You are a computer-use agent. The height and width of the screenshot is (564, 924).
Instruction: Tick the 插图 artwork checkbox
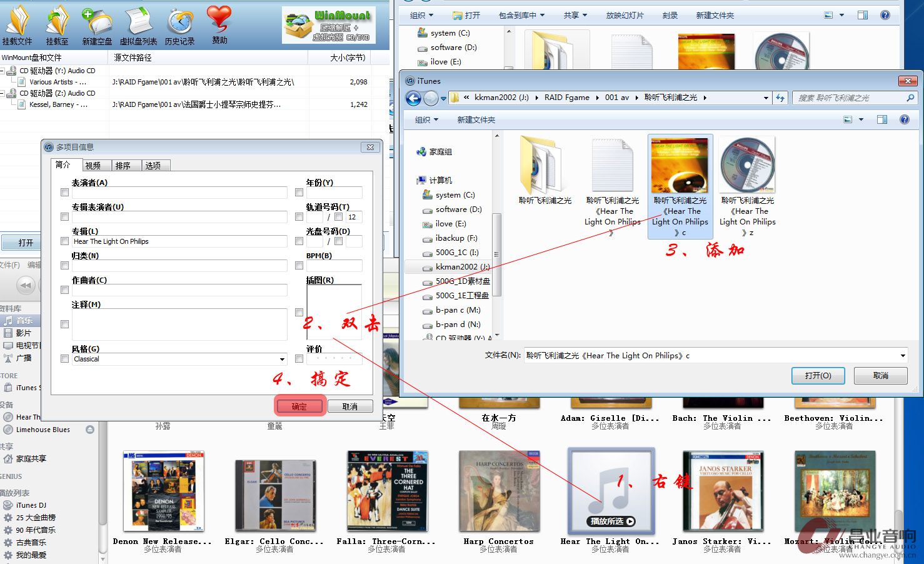(299, 313)
